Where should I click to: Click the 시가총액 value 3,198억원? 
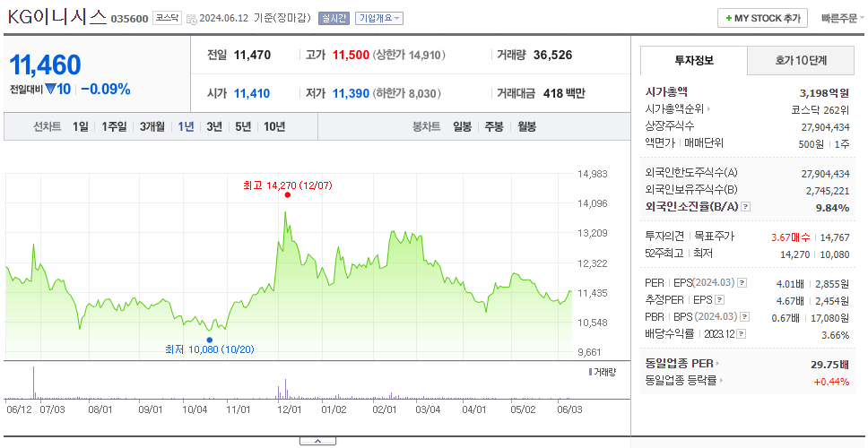coord(824,93)
